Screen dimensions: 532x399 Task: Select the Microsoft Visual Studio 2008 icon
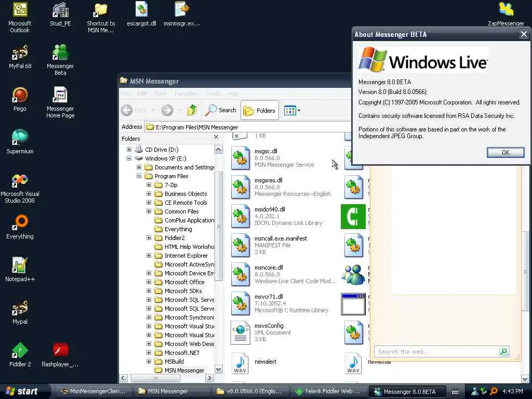(x=20, y=181)
